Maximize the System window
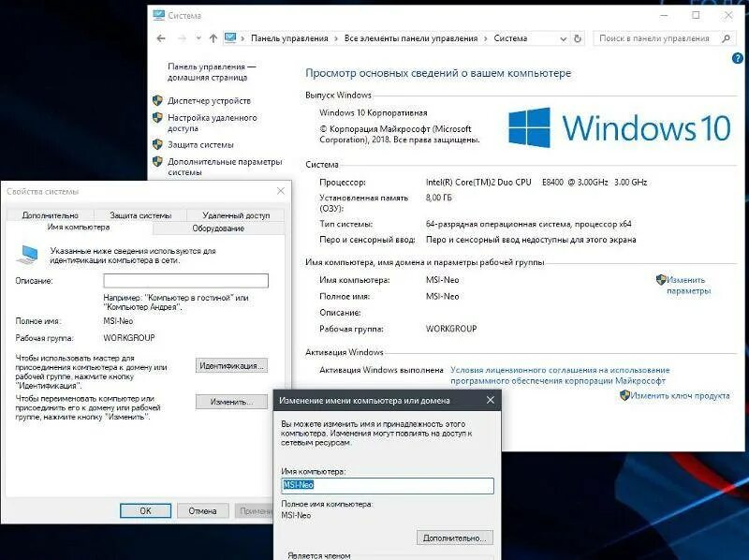 [696, 15]
